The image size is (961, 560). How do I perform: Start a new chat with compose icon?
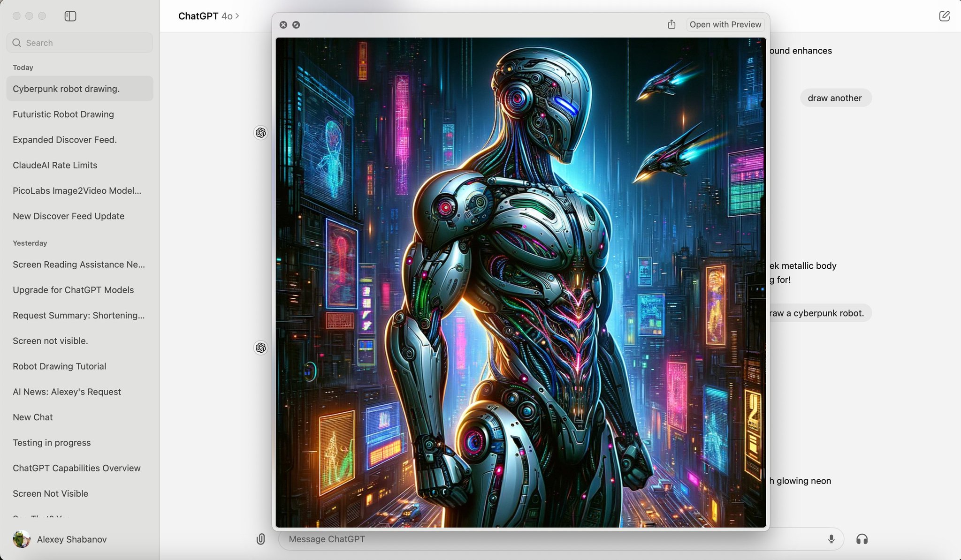[x=944, y=16]
